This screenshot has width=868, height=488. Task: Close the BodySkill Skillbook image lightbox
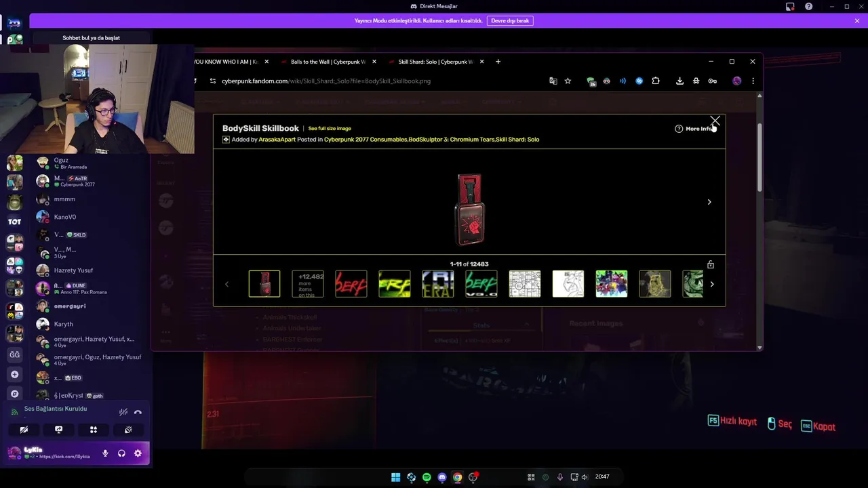click(x=715, y=121)
